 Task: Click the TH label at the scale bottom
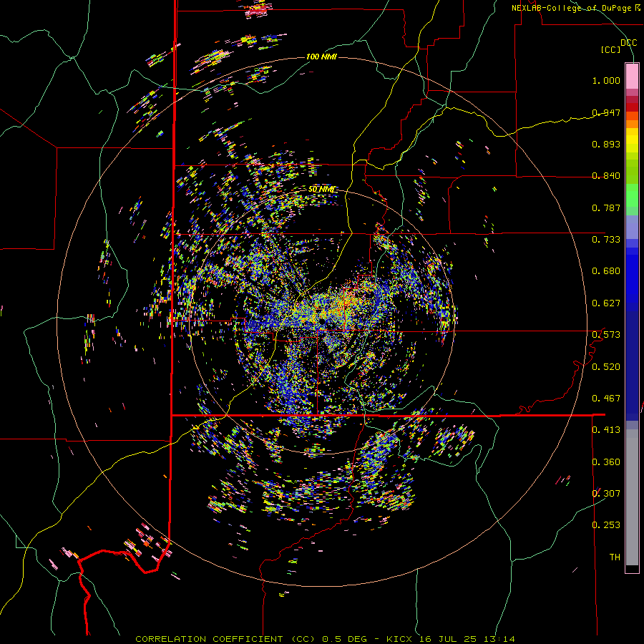click(615, 557)
